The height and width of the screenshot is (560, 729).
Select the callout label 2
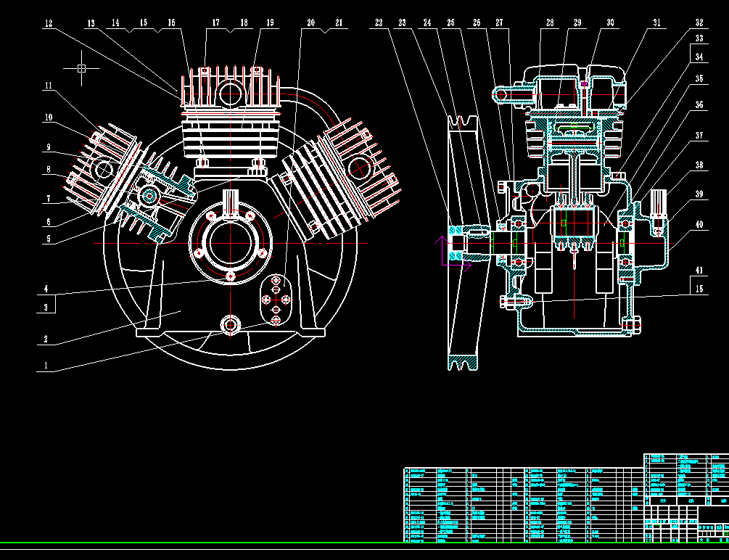click(x=46, y=339)
